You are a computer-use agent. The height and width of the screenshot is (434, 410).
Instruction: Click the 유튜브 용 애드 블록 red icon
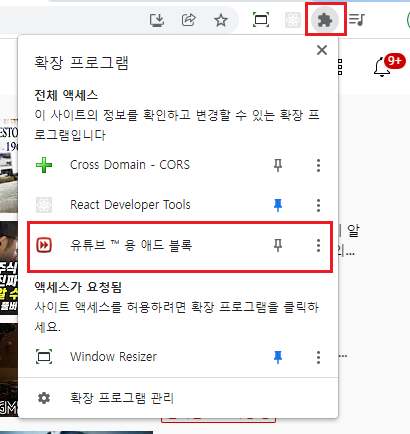tap(44, 245)
